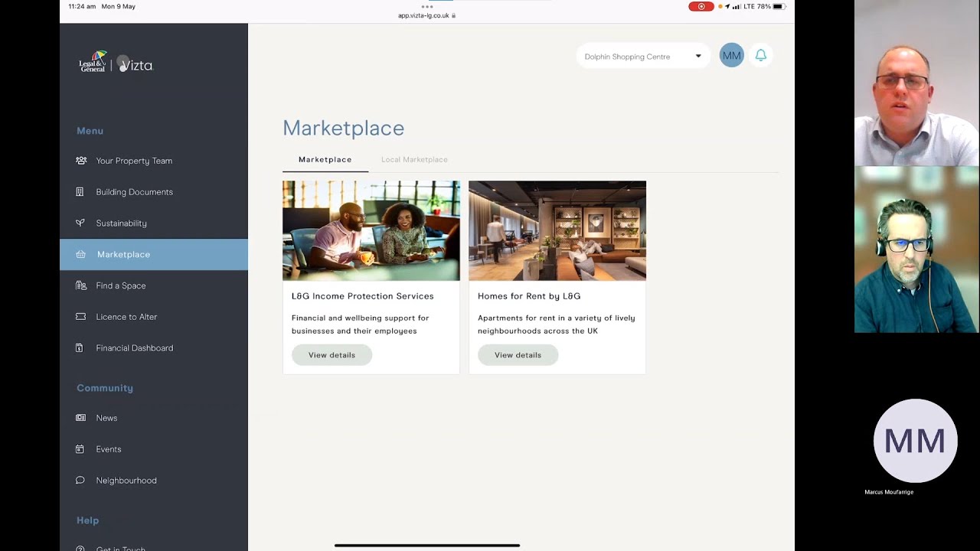Click the Building Documents building icon
The image size is (980, 551).
point(80,192)
